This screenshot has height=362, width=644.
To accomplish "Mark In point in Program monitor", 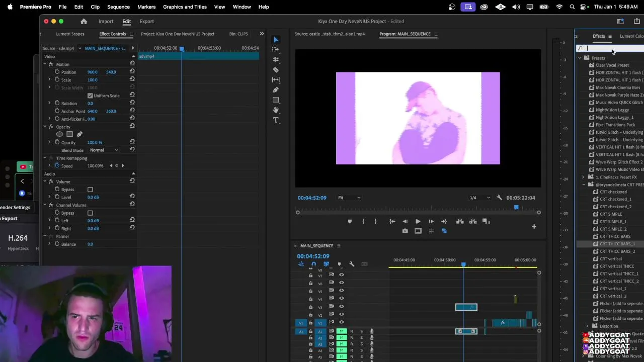I will 363,221.
